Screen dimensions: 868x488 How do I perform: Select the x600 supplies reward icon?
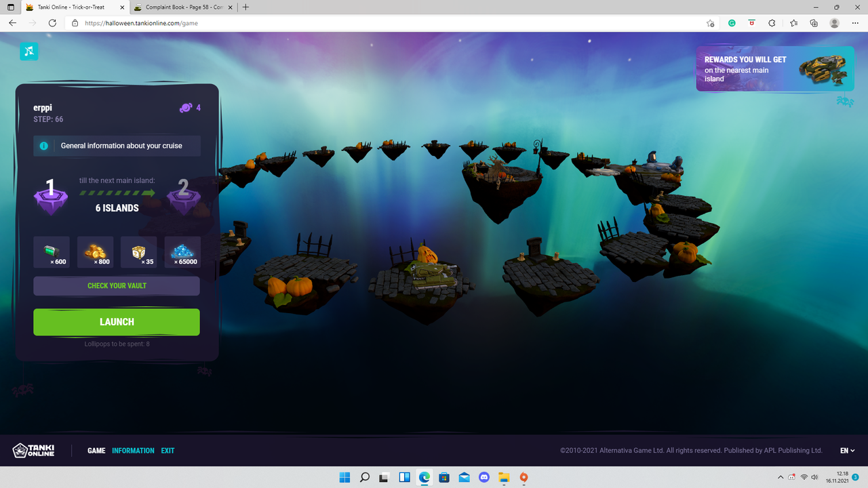tap(52, 252)
